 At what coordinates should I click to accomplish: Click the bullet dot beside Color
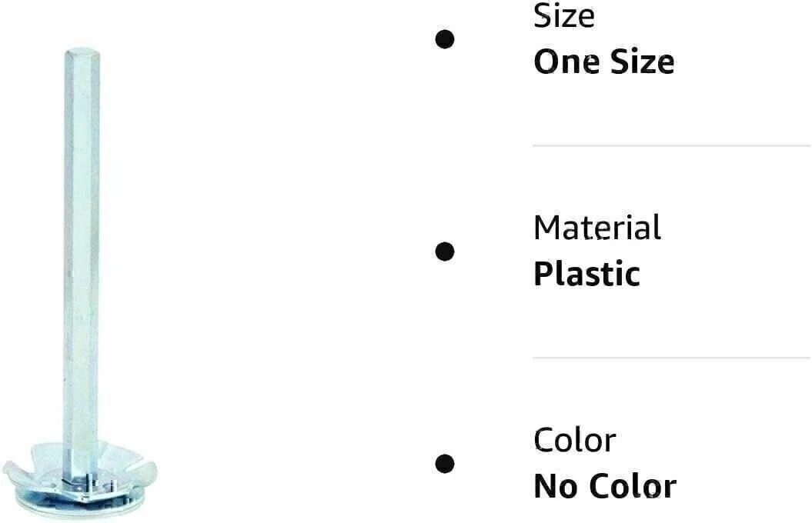point(445,464)
